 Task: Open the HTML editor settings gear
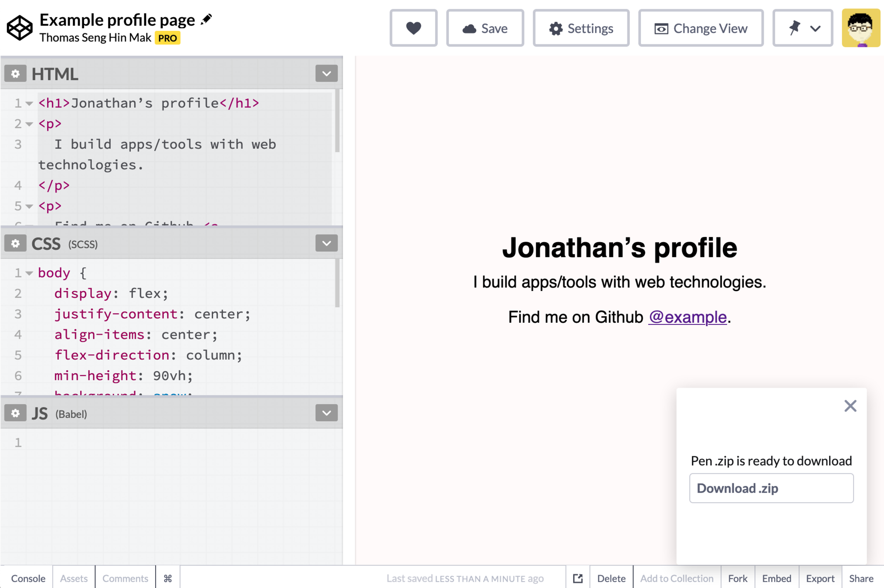tap(16, 74)
